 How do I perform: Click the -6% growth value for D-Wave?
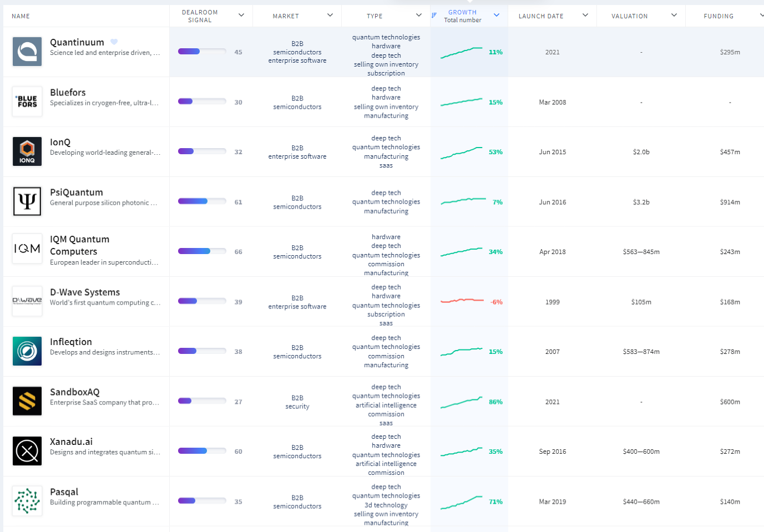[x=497, y=302]
